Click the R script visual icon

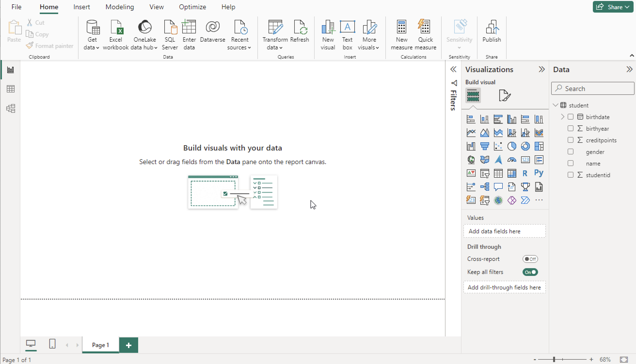[x=525, y=173]
